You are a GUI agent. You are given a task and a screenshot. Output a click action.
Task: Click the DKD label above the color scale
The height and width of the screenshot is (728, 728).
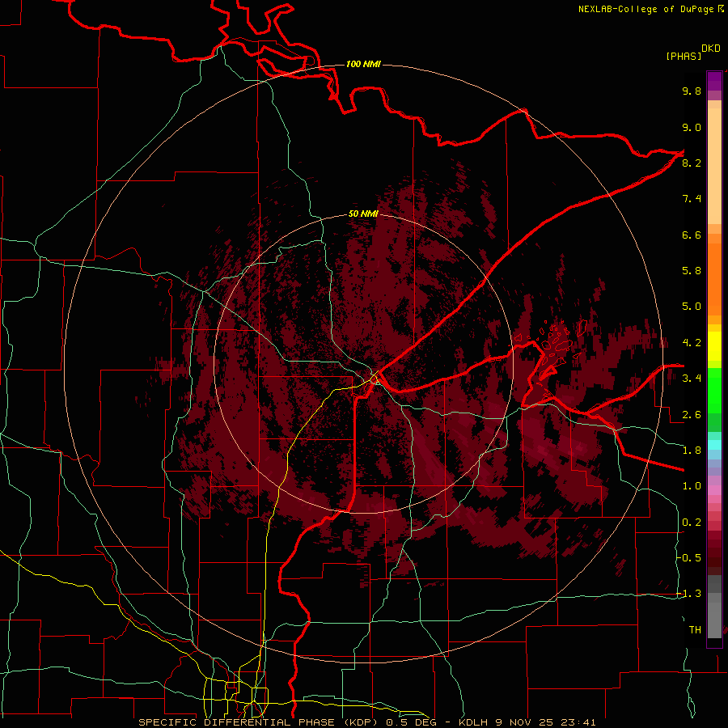point(711,49)
